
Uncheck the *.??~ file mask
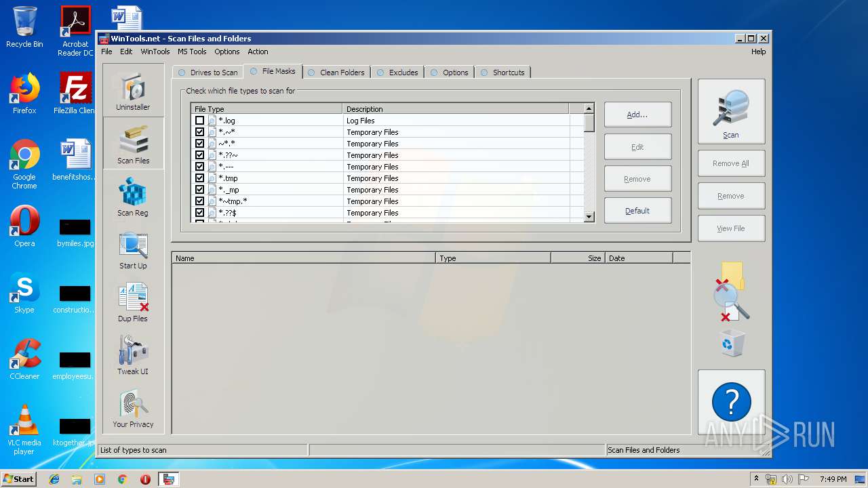pos(199,155)
